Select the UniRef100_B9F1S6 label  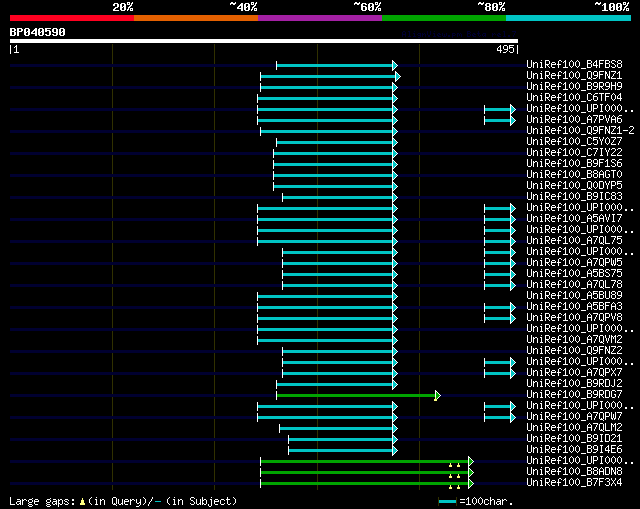tap(574, 163)
